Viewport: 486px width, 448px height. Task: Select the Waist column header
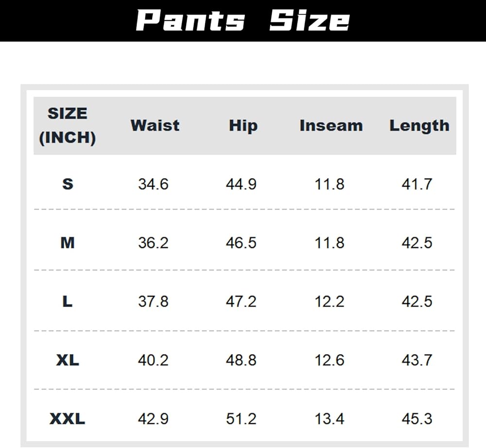[x=155, y=125]
